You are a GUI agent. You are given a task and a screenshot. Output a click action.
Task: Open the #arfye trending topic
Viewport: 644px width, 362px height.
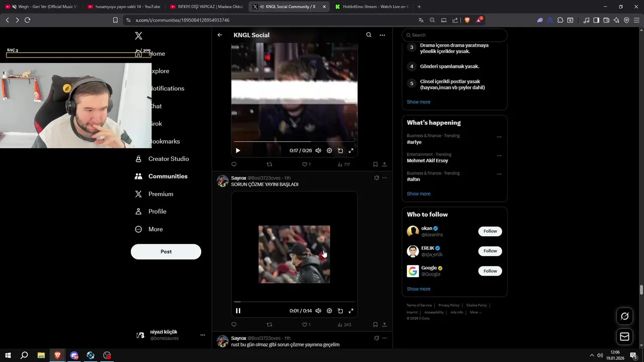click(x=414, y=142)
